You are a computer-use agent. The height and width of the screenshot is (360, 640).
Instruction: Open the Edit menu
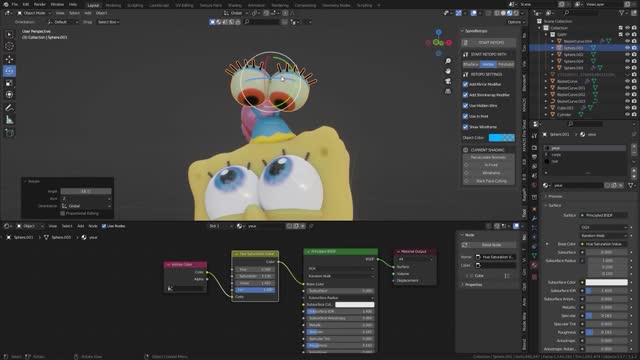click(x=26, y=4)
